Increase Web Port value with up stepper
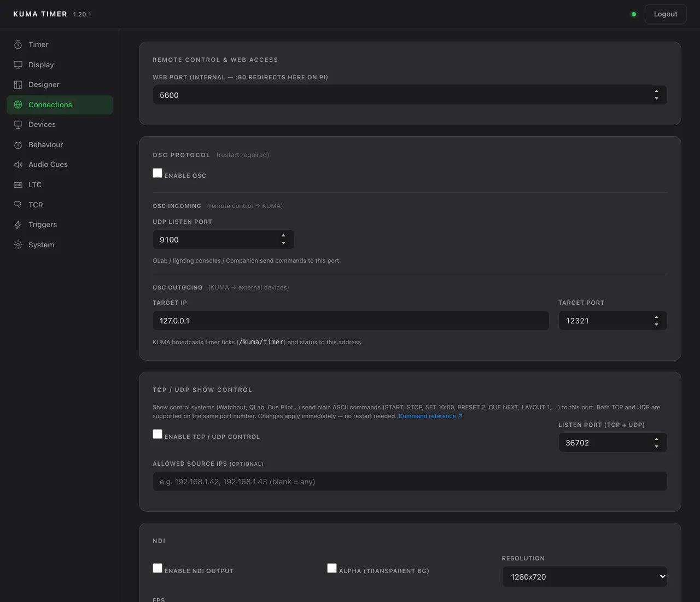 656,91
